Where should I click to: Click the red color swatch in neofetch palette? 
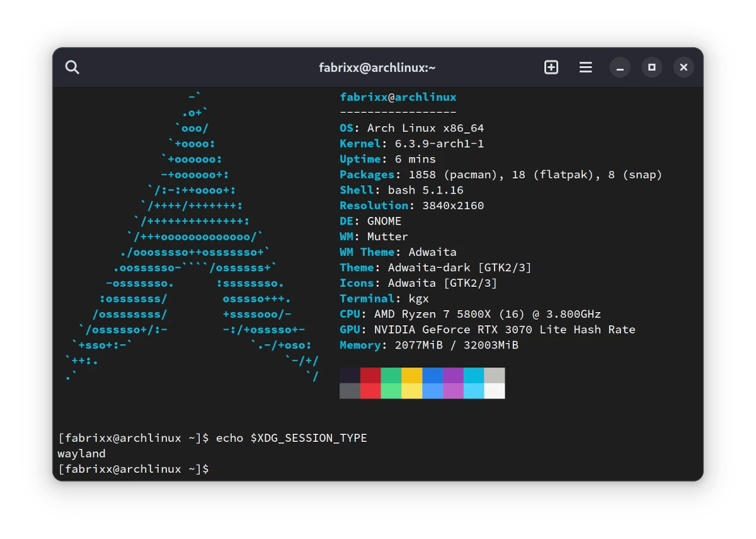click(369, 374)
